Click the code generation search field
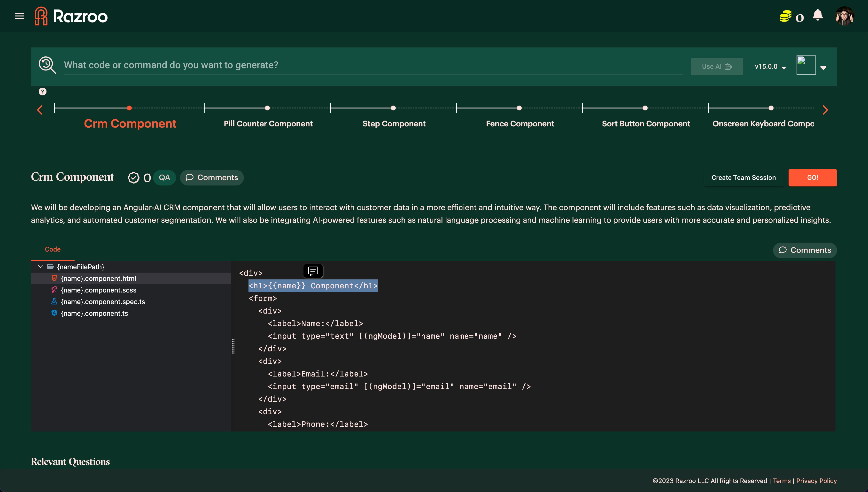This screenshot has height=492, width=868. [372, 65]
